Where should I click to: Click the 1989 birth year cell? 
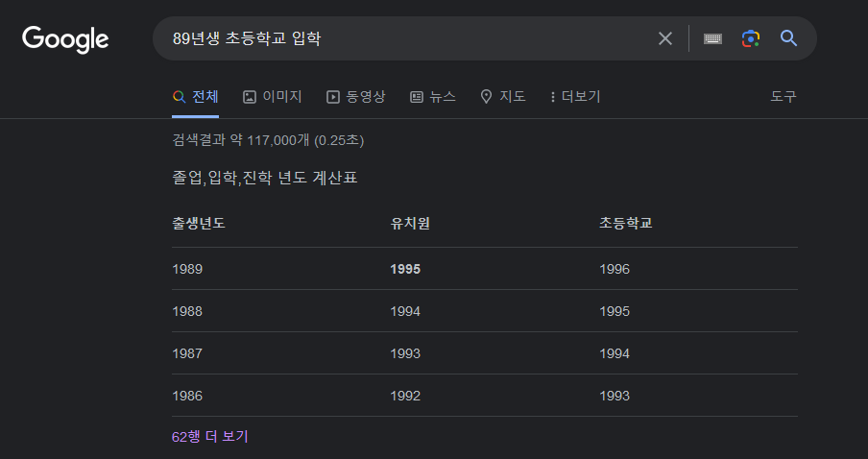point(187,269)
